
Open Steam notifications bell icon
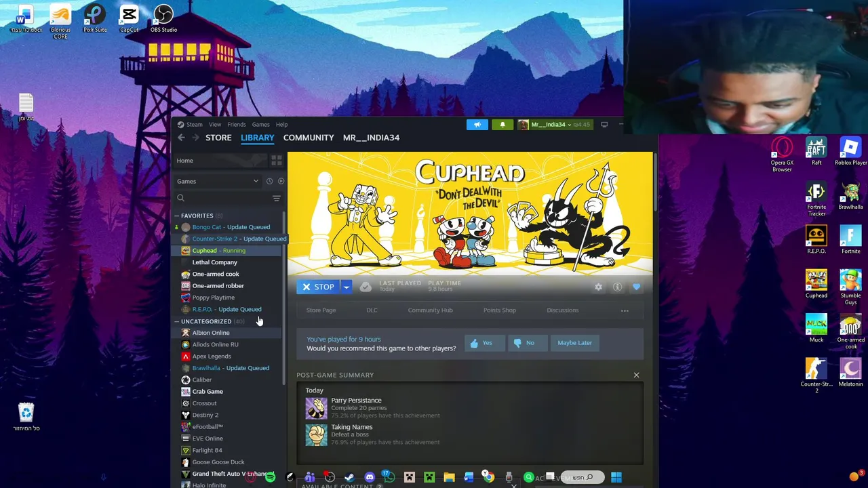point(502,125)
